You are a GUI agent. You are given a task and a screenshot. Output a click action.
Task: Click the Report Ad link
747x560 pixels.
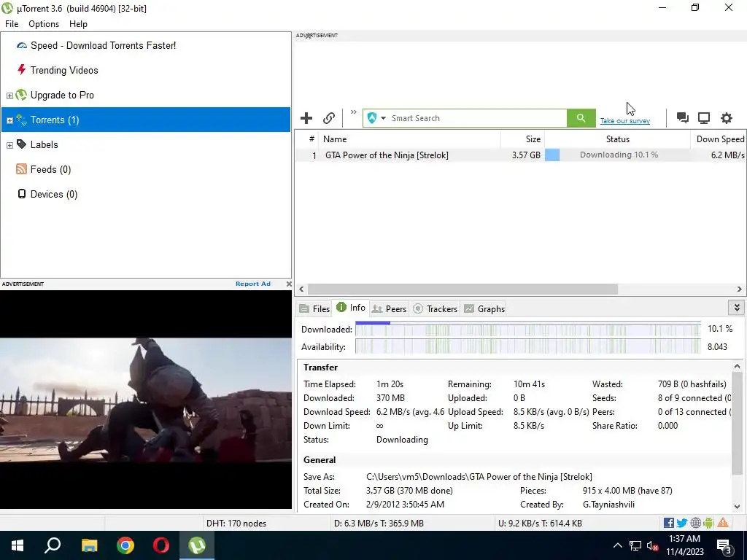253,284
